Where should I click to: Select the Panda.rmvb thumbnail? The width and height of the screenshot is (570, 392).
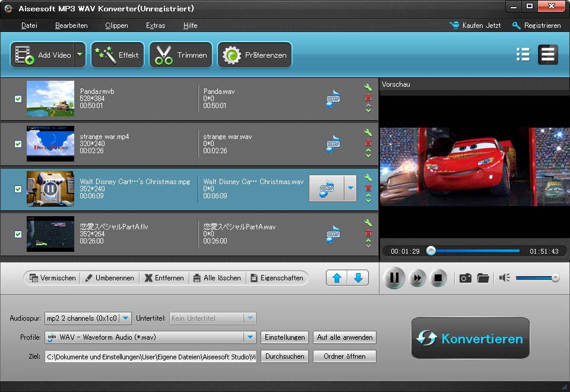click(50, 99)
